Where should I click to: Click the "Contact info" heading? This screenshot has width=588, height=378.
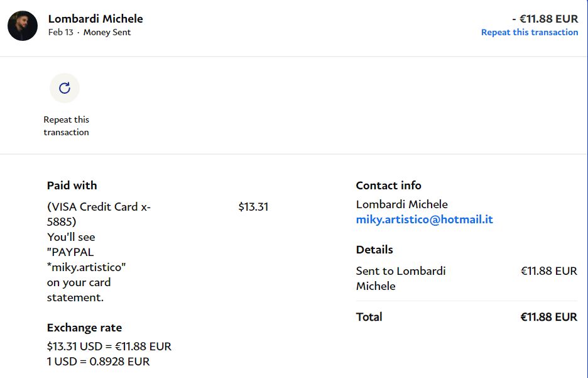pos(388,186)
